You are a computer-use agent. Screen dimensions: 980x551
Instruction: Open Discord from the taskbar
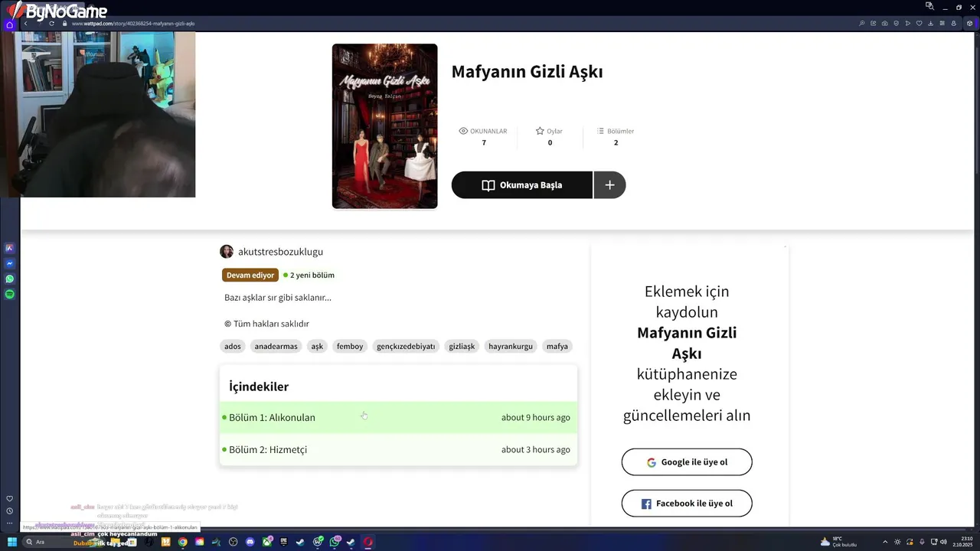(250, 542)
